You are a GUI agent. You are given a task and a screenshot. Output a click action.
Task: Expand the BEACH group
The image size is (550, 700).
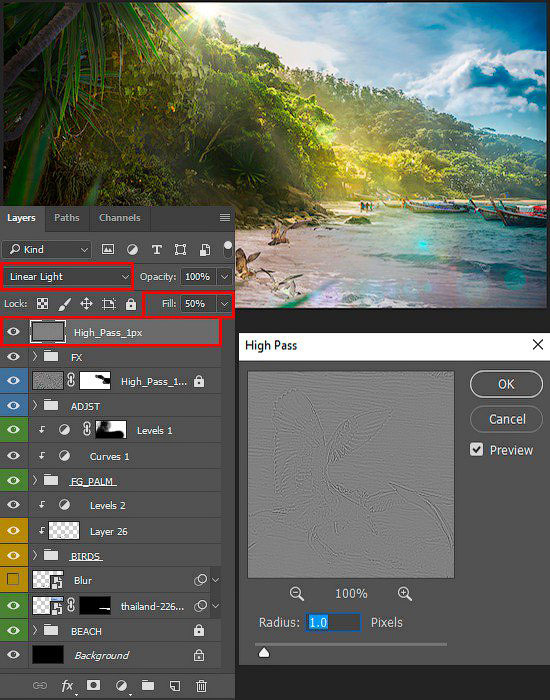click(35, 630)
